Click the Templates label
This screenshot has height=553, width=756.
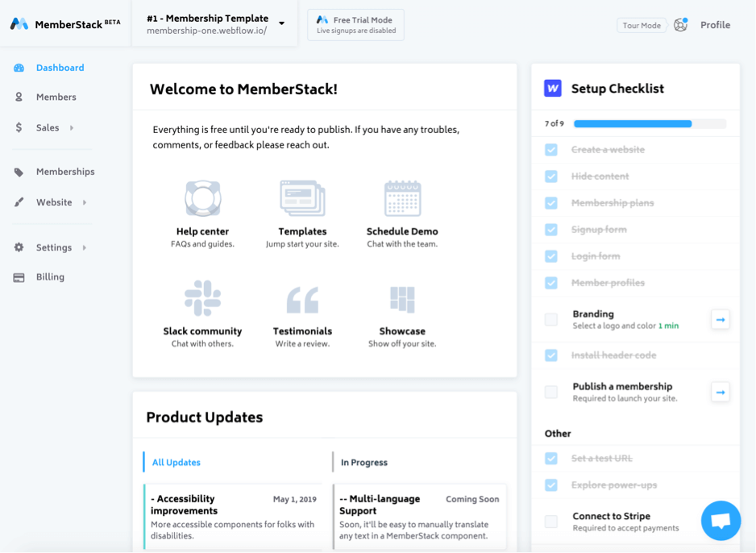pos(302,231)
